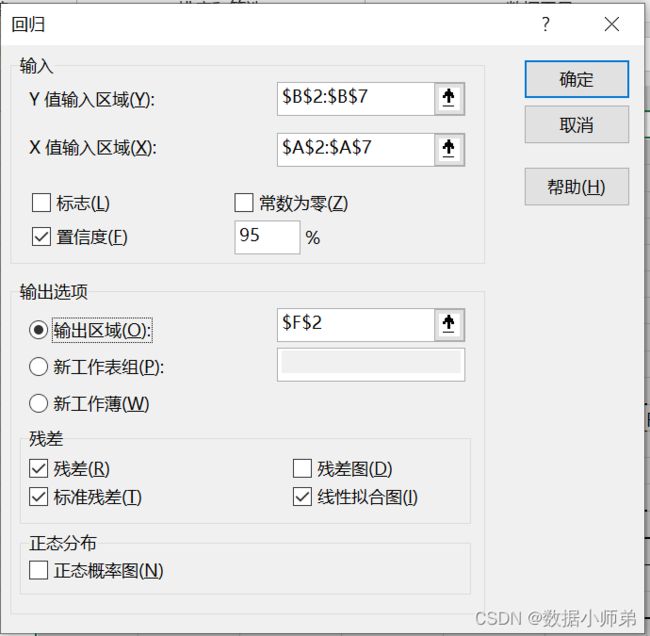Screen dimensions: 650x636
Task: Open help with 帮助(H) button
Action: 577,187
